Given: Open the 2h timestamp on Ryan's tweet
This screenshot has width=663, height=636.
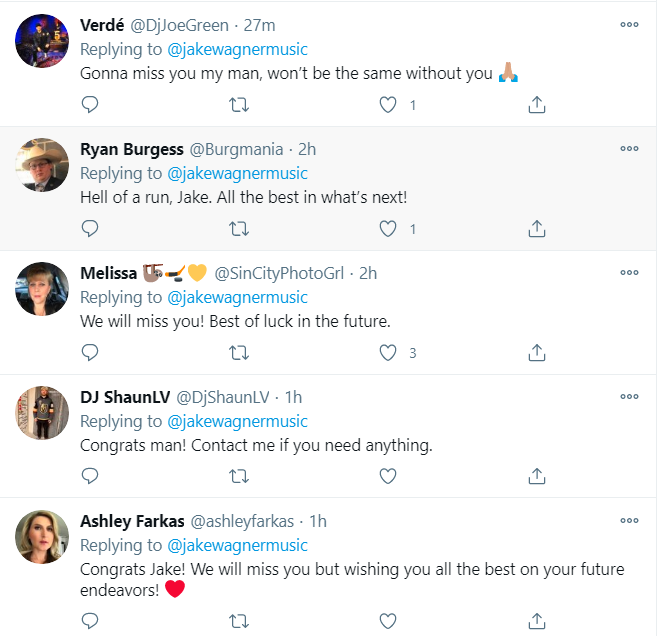Looking at the screenshot, I should 307,149.
